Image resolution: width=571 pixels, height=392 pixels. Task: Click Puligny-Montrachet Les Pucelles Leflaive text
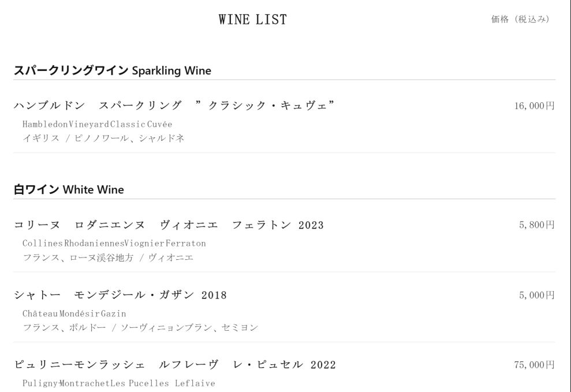(x=119, y=383)
